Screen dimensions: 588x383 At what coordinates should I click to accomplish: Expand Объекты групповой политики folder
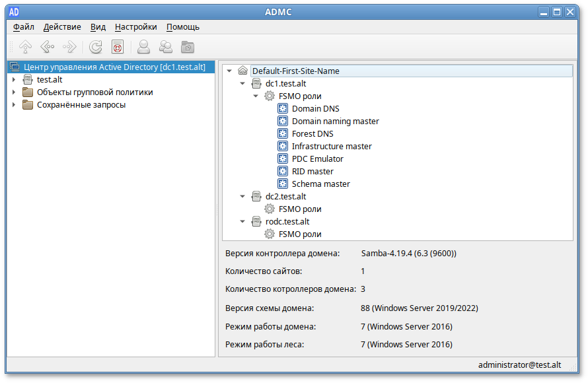click(14, 92)
